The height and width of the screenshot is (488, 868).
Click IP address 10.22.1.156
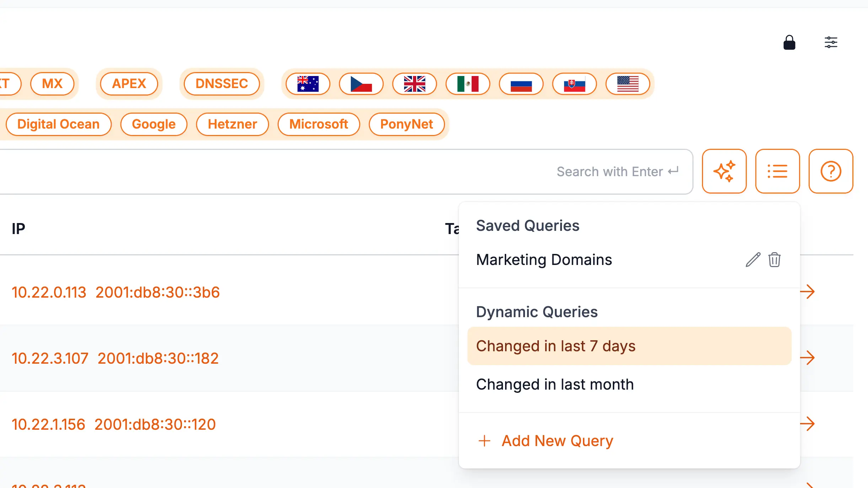(49, 424)
